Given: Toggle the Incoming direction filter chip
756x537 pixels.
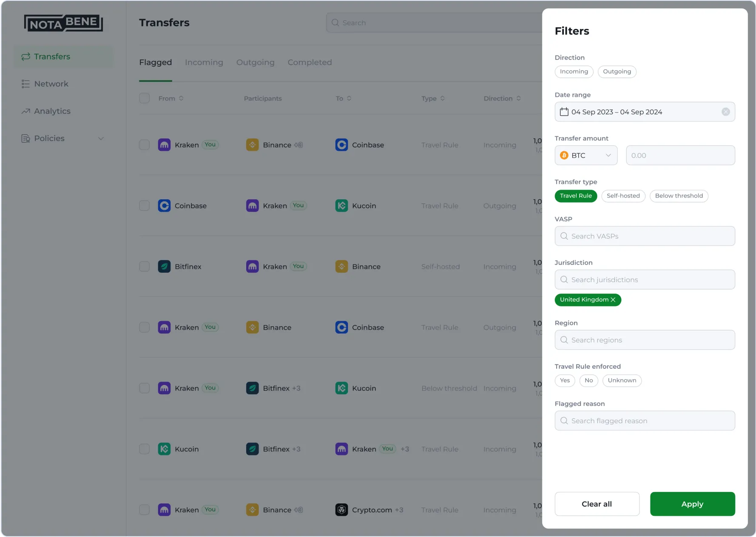Looking at the screenshot, I should point(574,72).
